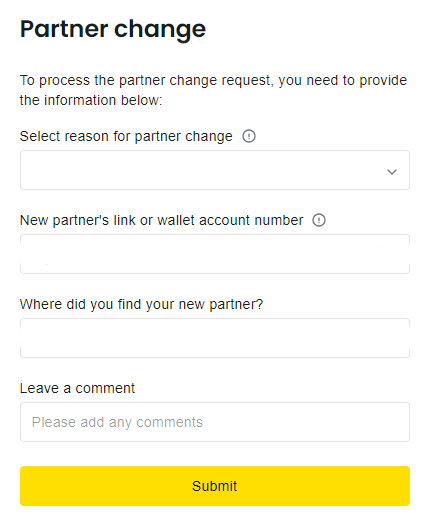
Task: Open the reason for partner change dropdown
Action: pos(215,170)
